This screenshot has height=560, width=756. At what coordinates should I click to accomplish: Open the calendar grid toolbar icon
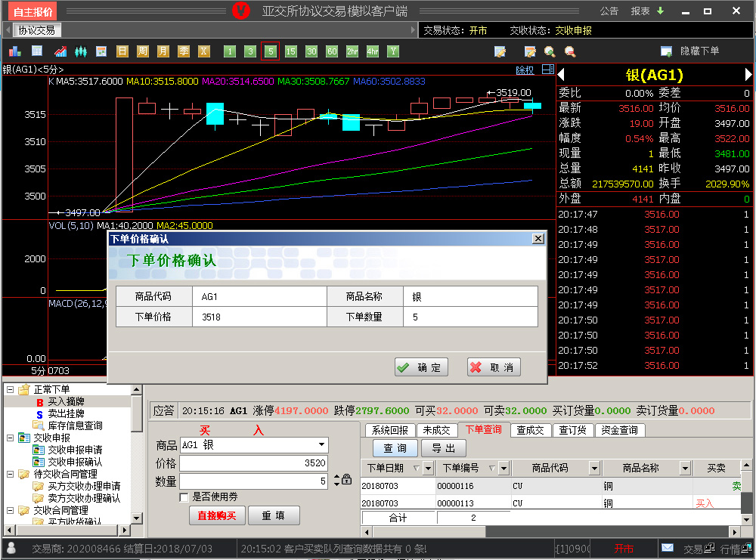(x=101, y=51)
